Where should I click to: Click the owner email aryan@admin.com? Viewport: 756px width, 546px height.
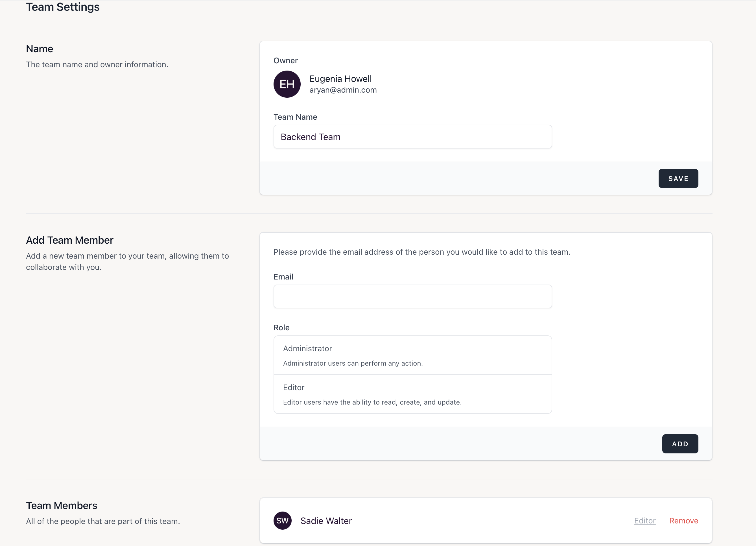coord(343,90)
